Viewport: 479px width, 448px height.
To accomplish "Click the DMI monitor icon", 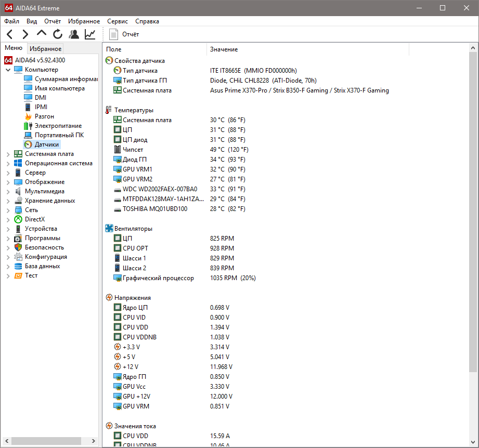I will pos(28,98).
